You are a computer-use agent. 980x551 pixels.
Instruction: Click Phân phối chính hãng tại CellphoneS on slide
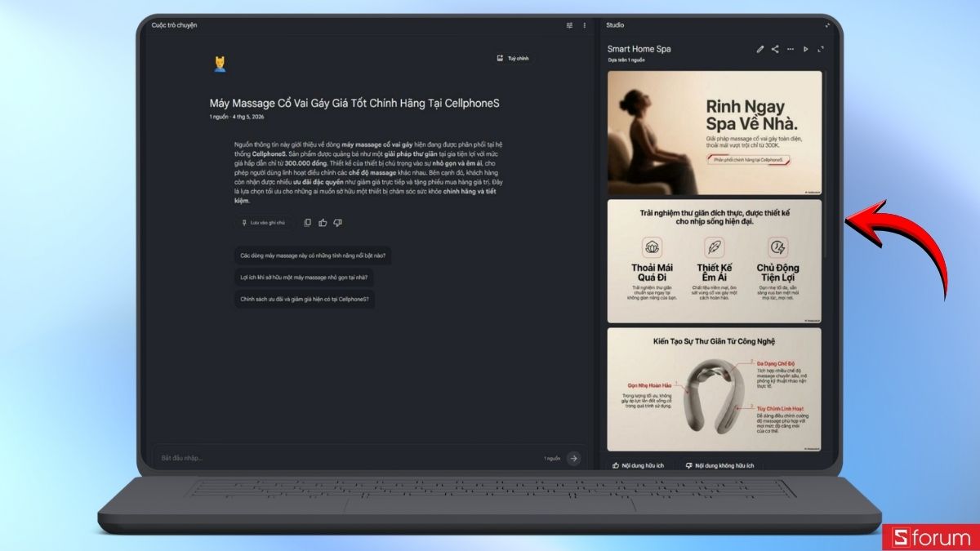tap(748, 161)
